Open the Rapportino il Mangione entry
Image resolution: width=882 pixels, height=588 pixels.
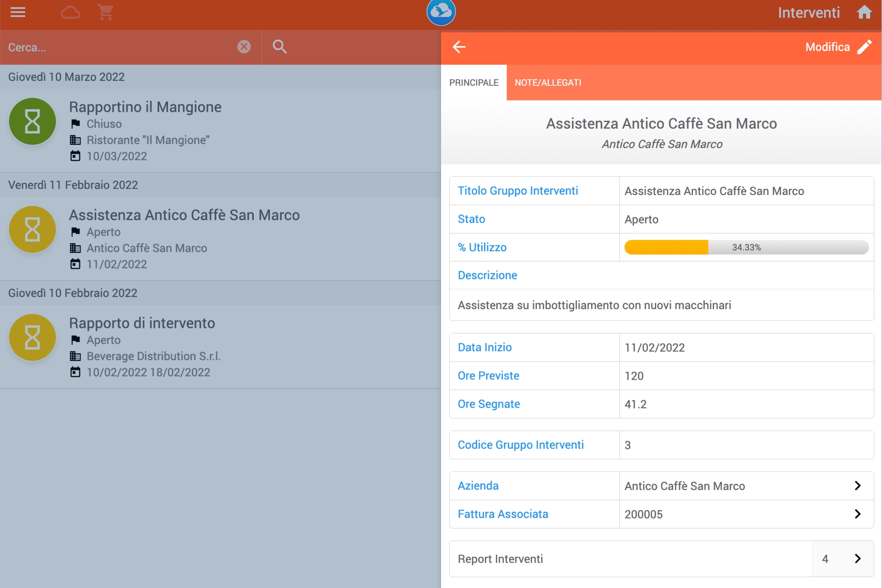click(x=220, y=131)
